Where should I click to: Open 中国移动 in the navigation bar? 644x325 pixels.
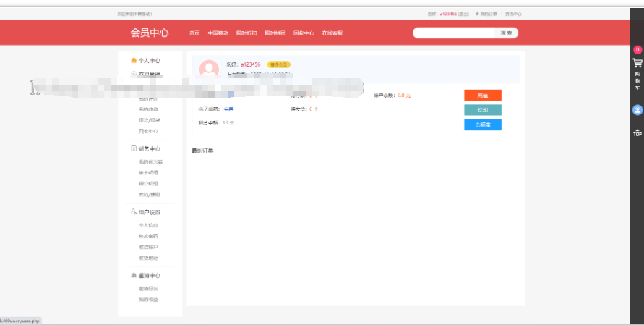218,33
